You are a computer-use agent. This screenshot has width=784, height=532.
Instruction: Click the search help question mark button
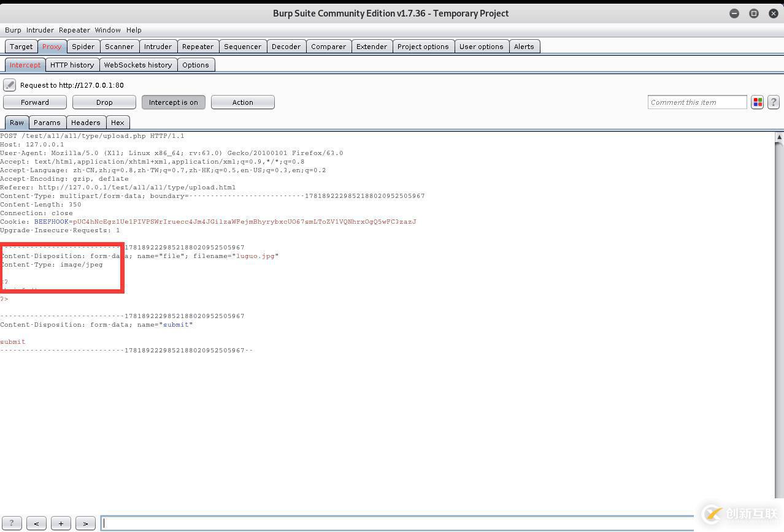click(x=11, y=523)
